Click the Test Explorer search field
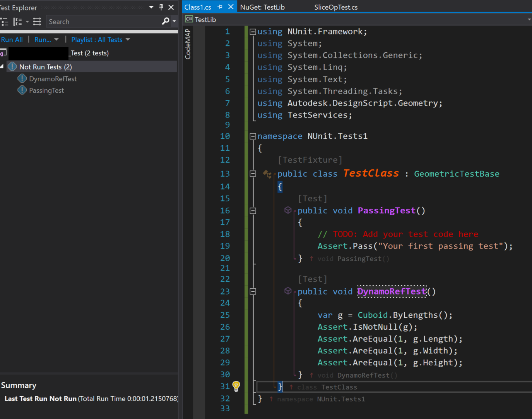 point(103,22)
